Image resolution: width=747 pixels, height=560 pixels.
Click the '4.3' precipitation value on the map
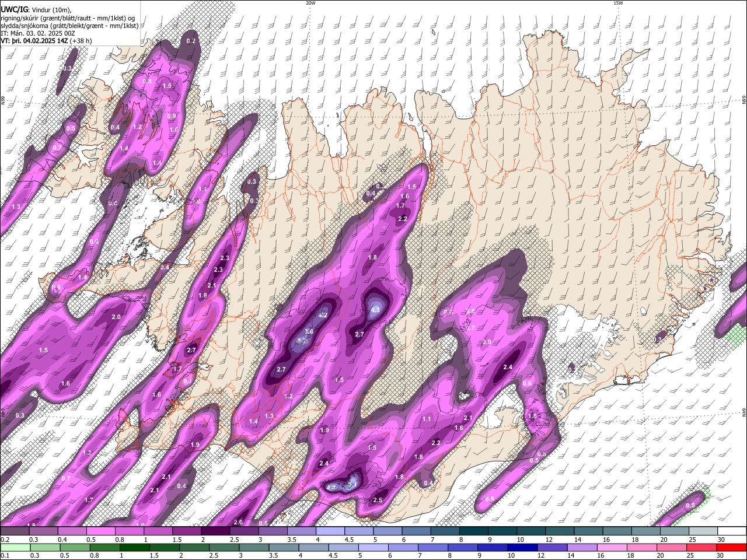click(x=375, y=310)
